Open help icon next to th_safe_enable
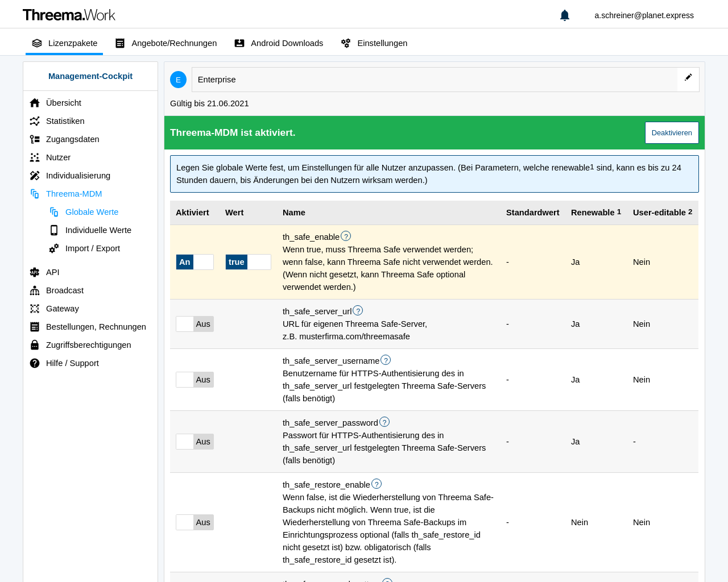 [346, 236]
